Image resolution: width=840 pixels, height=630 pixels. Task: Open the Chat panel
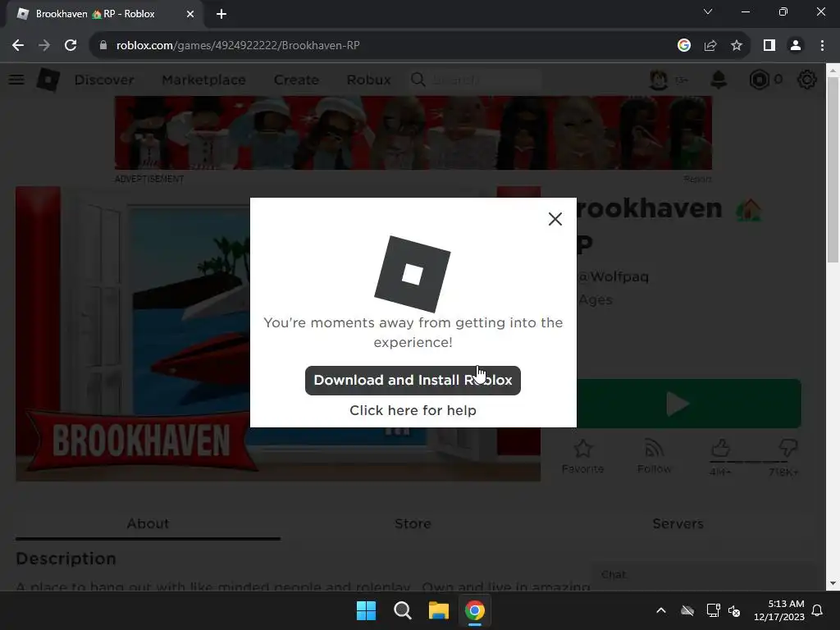[x=703, y=575]
